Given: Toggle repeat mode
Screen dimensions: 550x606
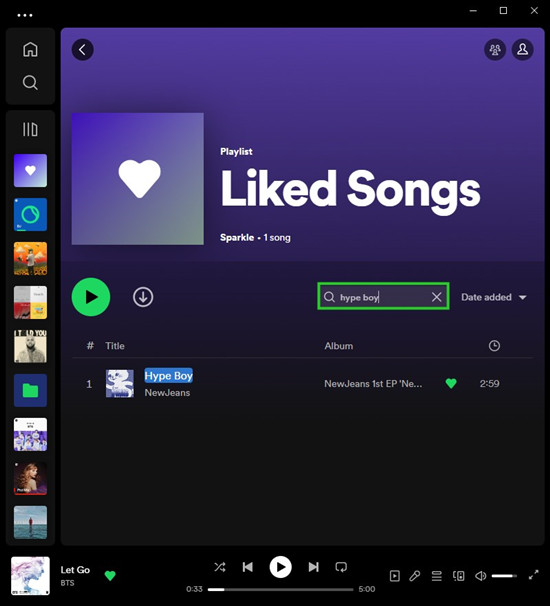Looking at the screenshot, I should click(341, 567).
